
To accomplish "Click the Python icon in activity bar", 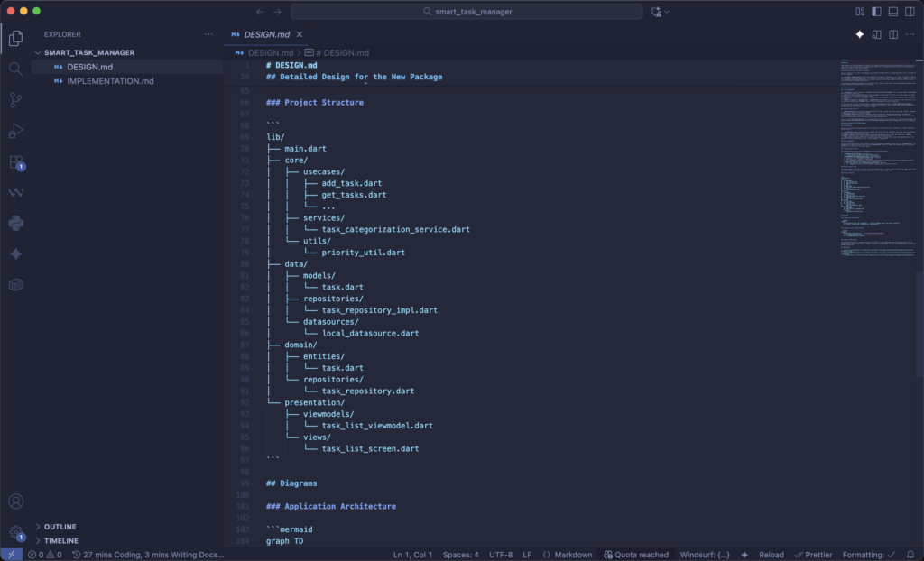I will pyautogui.click(x=15, y=223).
